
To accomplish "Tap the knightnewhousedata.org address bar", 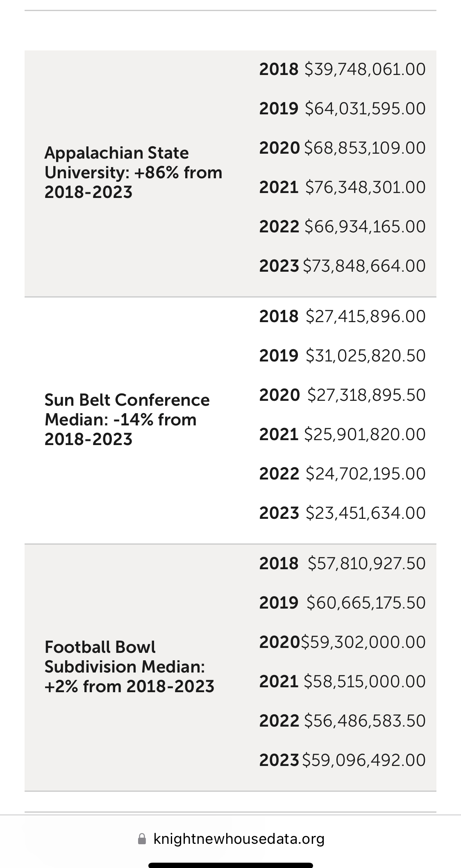I will (239, 839).
